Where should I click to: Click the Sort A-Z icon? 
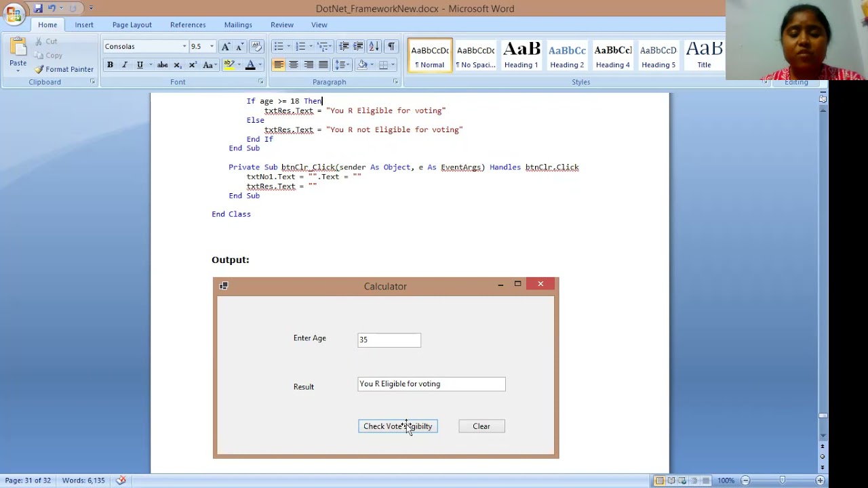point(374,46)
